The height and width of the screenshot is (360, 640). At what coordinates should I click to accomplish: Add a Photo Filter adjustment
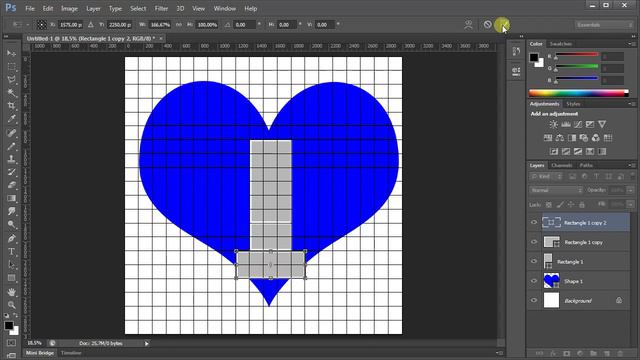(584, 138)
